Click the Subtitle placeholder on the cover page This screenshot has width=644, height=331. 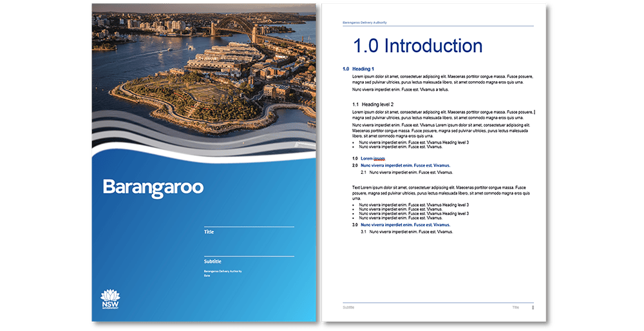pyautogui.click(x=213, y=261)
